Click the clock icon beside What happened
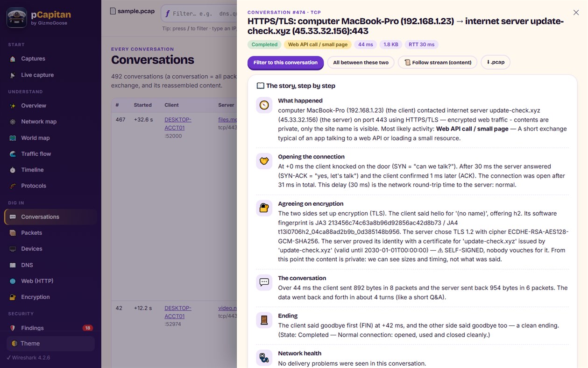588x368 pixels. tap(264, 105)
